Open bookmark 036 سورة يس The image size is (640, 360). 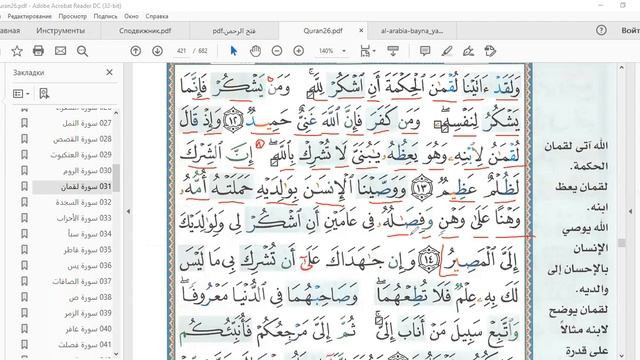(x=89, y=266)
